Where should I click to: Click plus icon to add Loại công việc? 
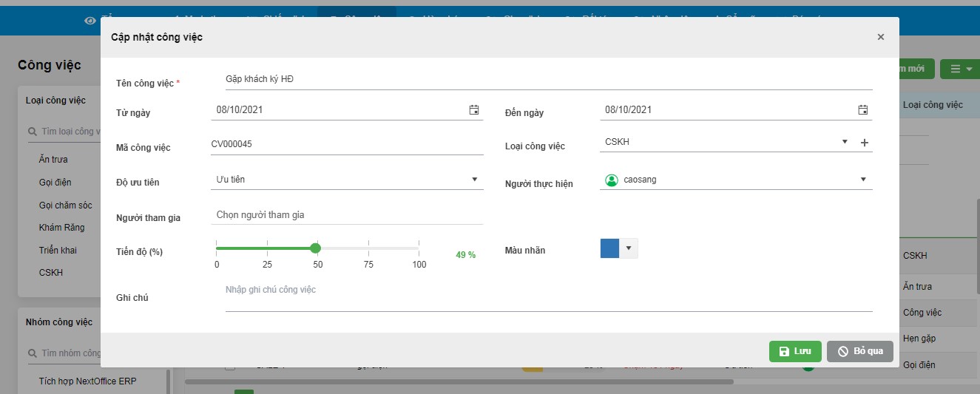[x=864, y=143]
